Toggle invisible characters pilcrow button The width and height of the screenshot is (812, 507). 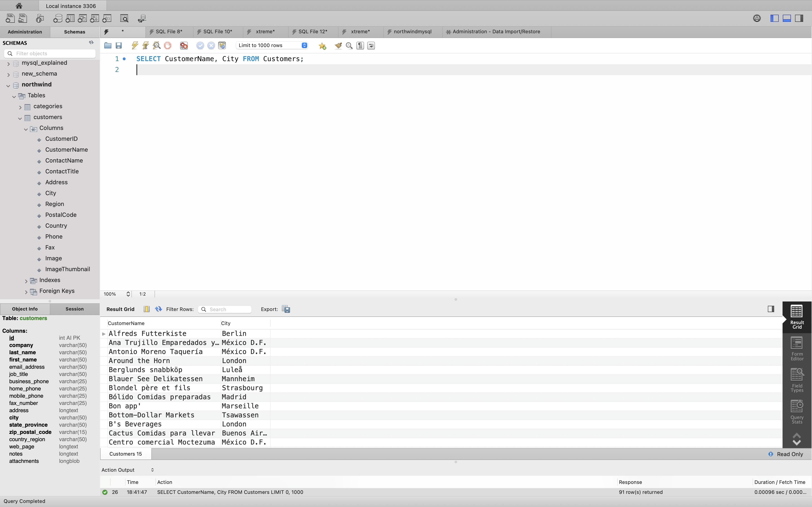[360, 45]
